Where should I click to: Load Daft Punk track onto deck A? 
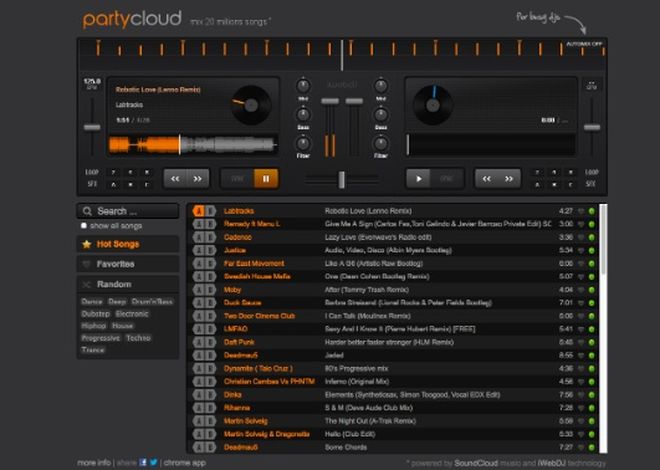pos(198,342)
